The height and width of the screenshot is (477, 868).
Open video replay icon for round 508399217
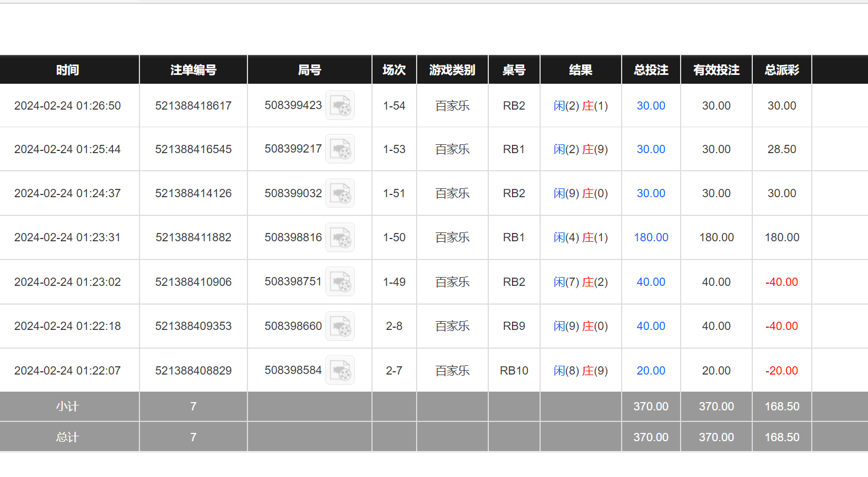[x=340, y=149]
